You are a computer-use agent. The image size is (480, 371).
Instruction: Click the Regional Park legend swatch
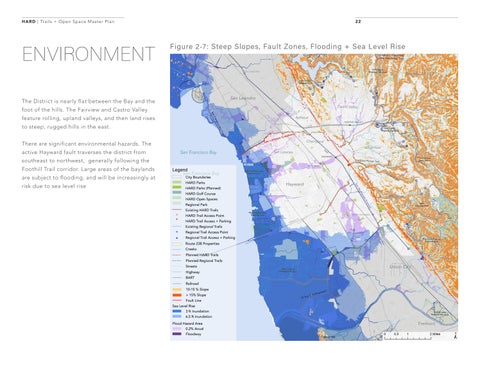click(x=177, y=204)
